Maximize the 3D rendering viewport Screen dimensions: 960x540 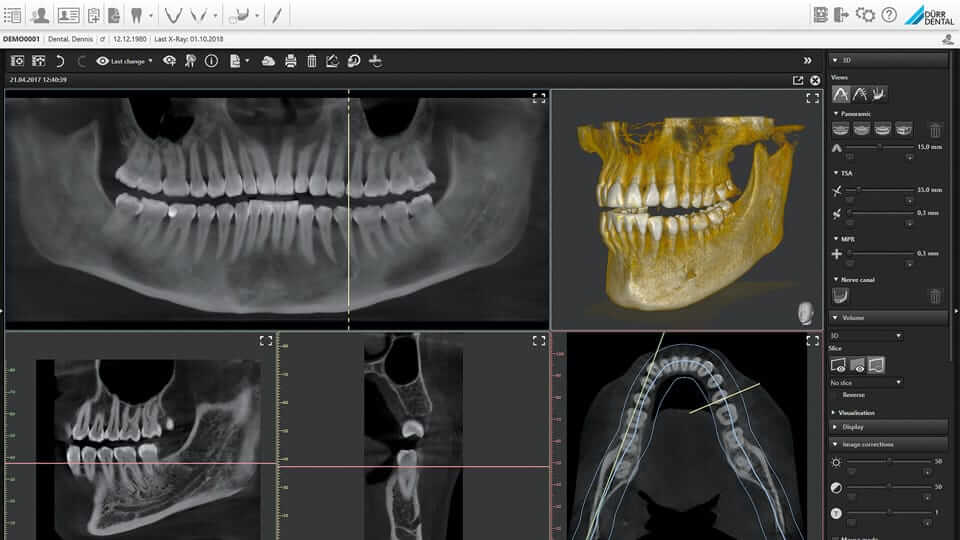pos(812,98)
